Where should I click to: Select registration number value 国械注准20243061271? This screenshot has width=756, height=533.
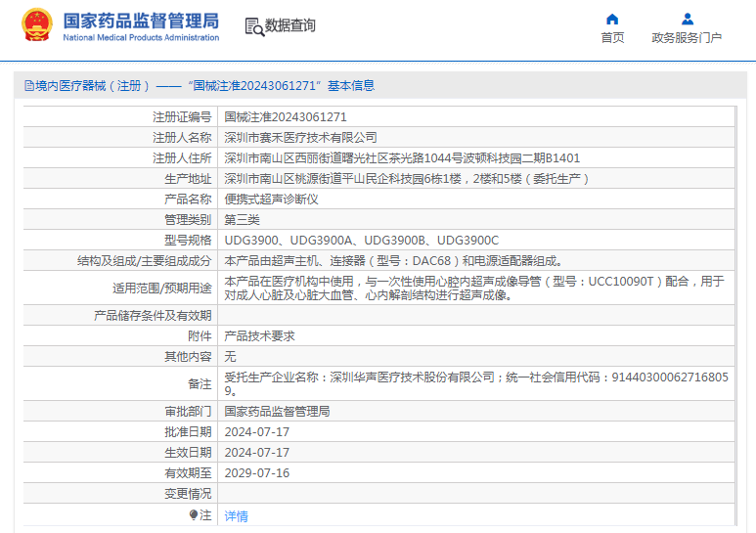[286, 117]
